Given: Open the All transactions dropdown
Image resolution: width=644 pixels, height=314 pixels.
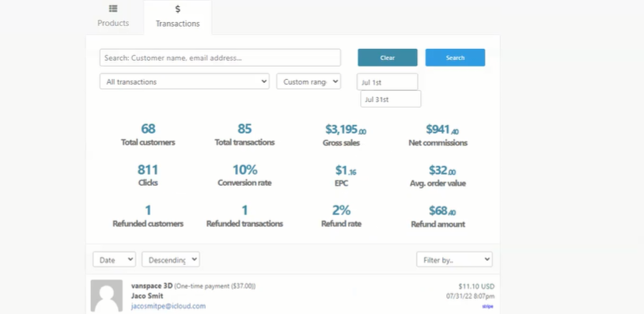Looking at the screenshot, I should click(x=184, y=81).
